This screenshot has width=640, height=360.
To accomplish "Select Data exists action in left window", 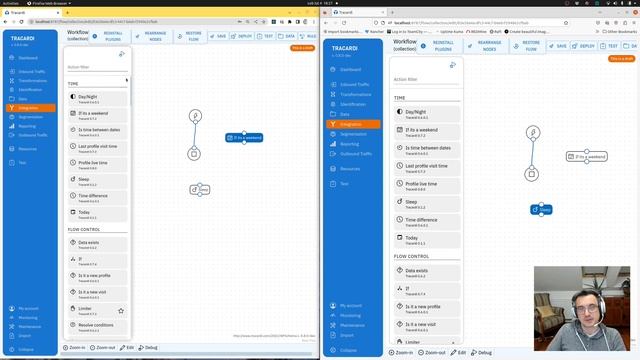I will coord(98,244).
